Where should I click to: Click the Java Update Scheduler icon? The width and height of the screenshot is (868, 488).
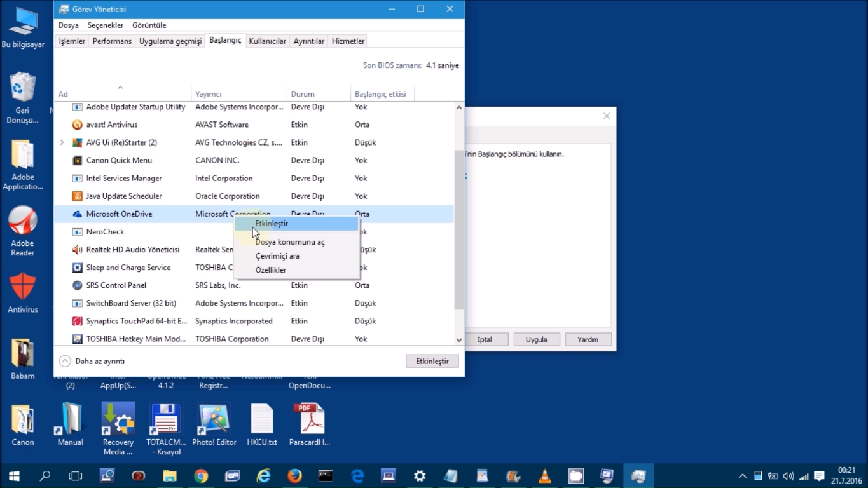coord(78,196)
